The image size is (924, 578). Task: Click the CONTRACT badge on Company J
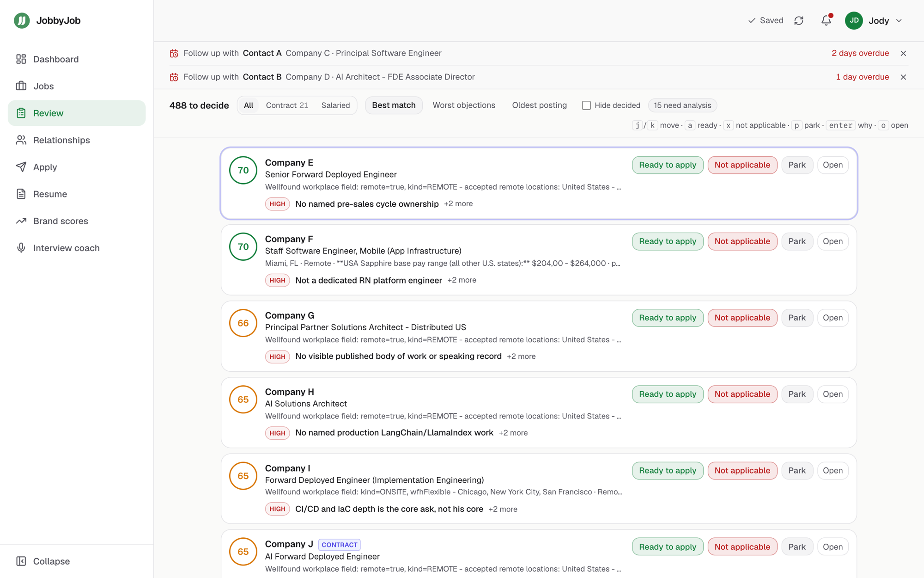point(340,545)
